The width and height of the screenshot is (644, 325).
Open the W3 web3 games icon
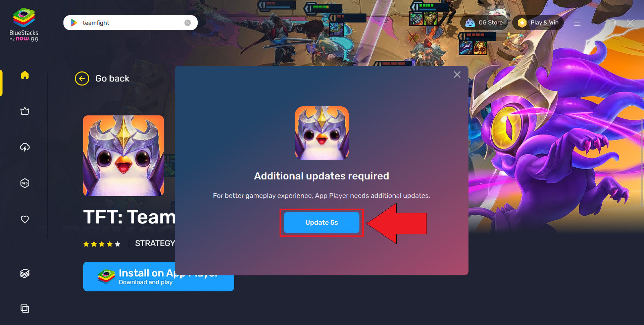(x=25, y=183)
